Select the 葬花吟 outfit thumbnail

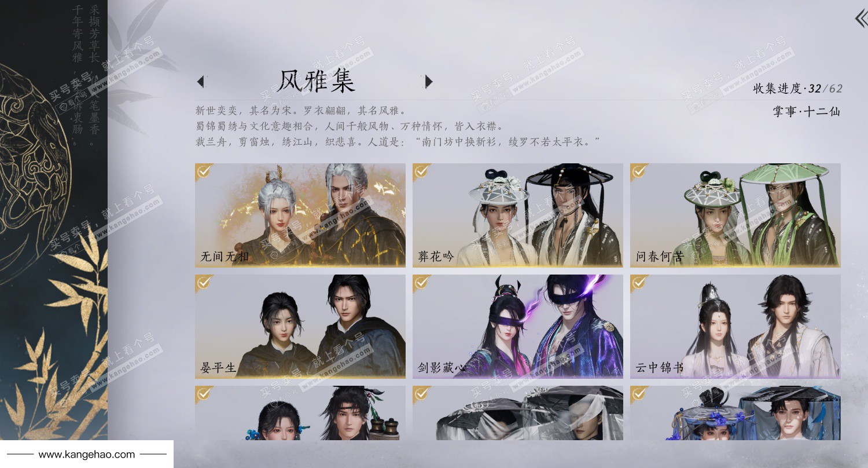(x=518, y=215)
